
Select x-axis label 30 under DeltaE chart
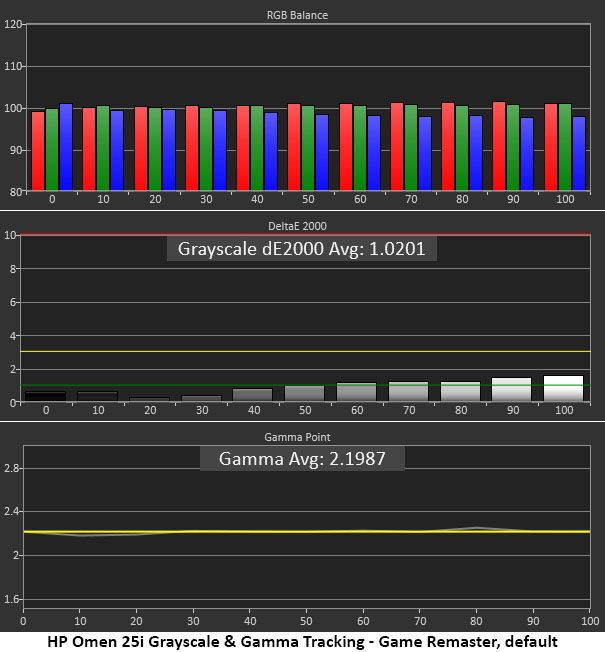pos(202,410)
